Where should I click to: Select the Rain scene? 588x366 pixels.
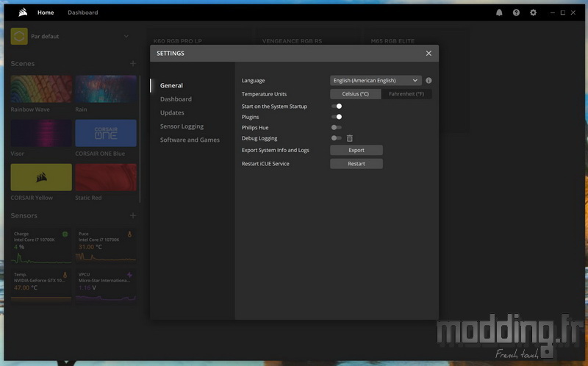106,89
